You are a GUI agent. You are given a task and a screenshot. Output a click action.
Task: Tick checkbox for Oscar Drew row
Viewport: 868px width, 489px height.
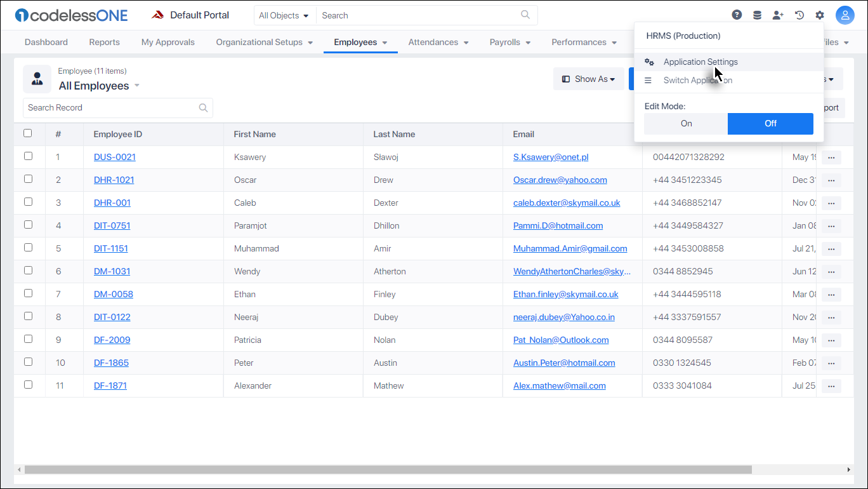[28, 179]
